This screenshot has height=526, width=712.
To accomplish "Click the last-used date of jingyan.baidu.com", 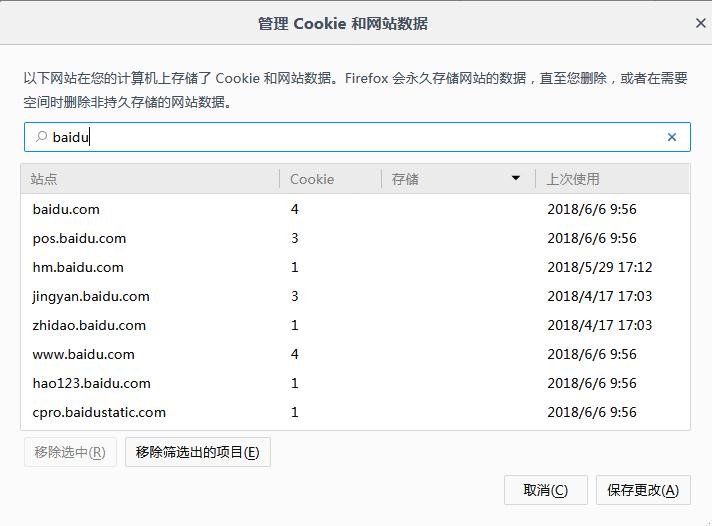I will click(x=599, y=296).
